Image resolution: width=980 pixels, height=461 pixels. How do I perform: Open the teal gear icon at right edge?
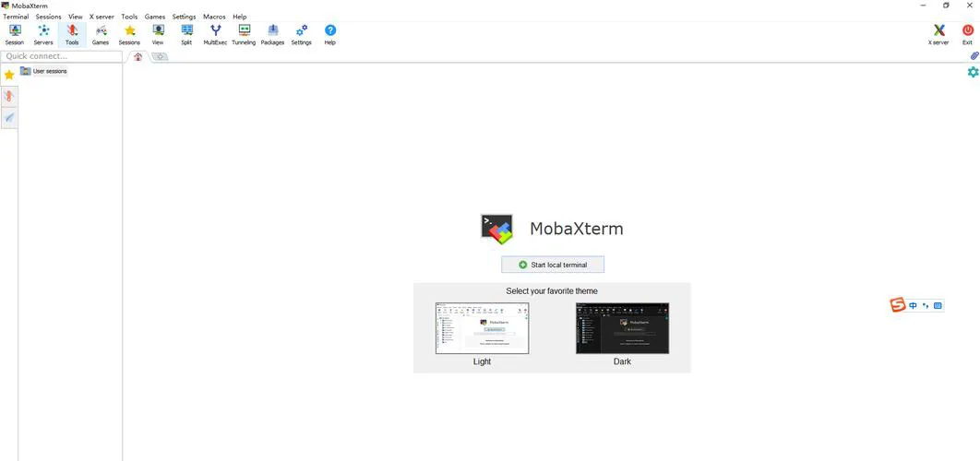tap(974, 72)
